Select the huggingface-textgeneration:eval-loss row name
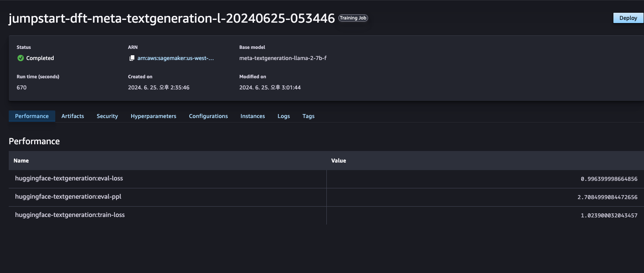This screenshot has width=644, height=273. [x=69, y=178]
